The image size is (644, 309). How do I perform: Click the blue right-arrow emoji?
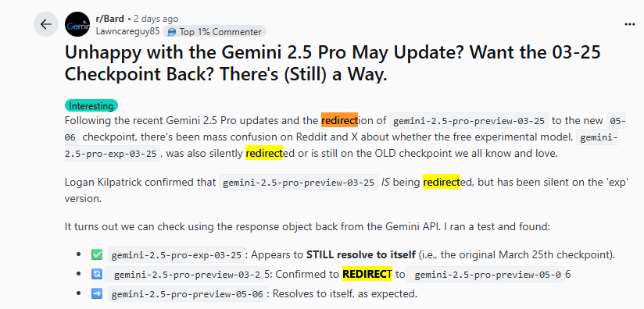(x=96, y=293)
